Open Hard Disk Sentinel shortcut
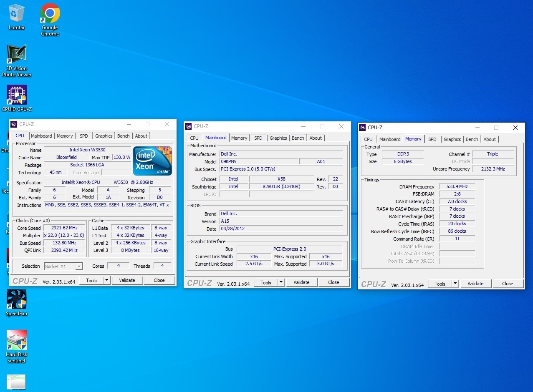Image resolution: width=533 pixels, height=392 pixels. pos(17,347)
